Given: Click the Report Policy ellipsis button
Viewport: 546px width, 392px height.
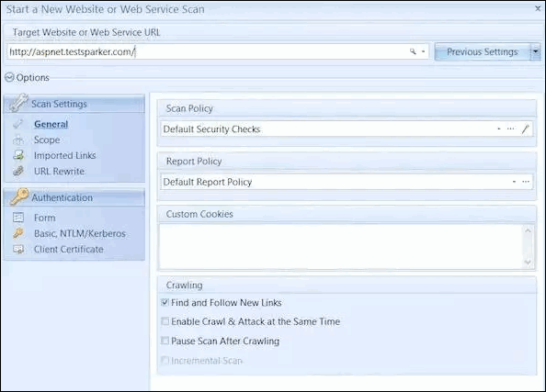Looking at the screenshot, I should coord(526,182).
